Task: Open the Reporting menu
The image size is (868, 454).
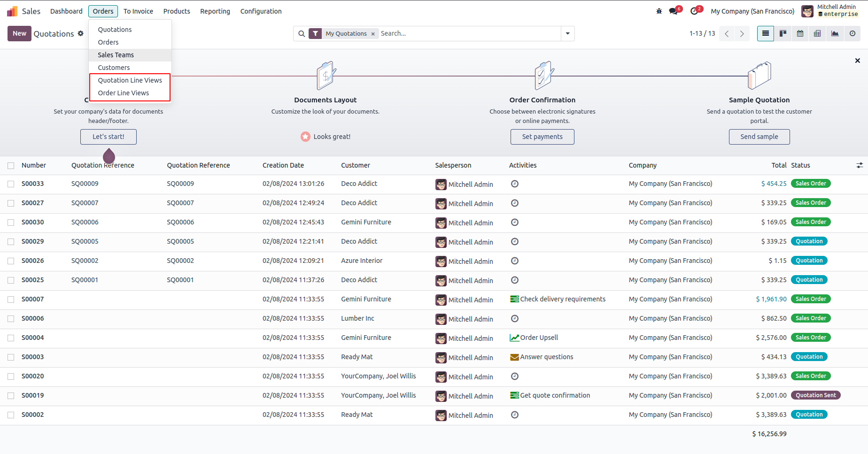Action: coord(215,11)
